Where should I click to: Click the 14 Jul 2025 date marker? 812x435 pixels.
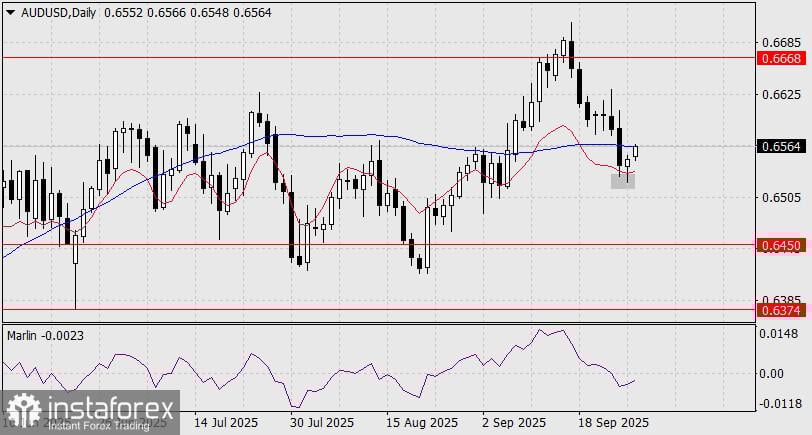[x=226, y=423]
